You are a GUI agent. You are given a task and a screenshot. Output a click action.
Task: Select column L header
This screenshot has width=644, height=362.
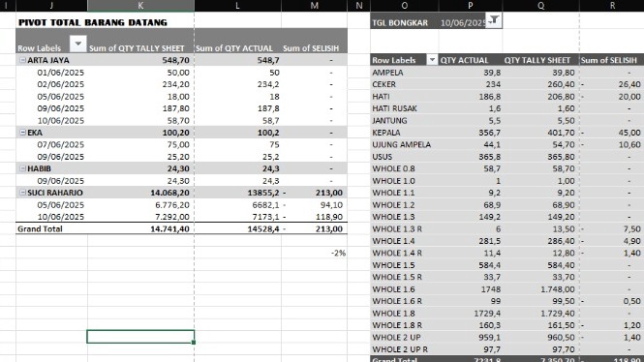[238, 6]
